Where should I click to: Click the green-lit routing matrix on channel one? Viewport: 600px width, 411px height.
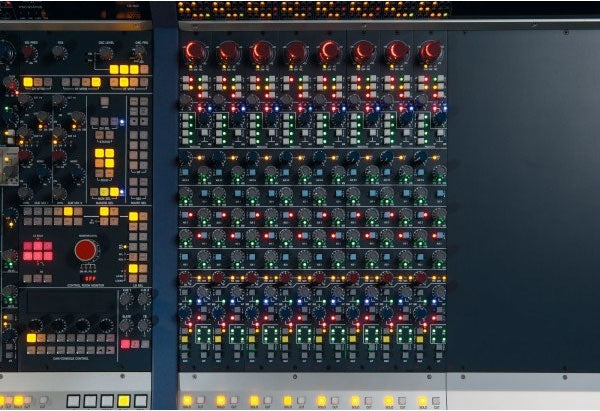(203, 334)
